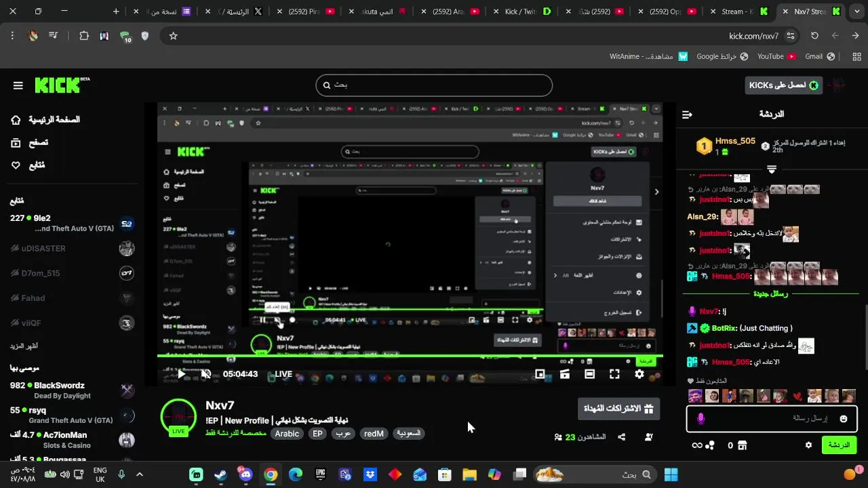868x488 pixels.
Task: Click the Kick search box
Action: pos(434,85)
